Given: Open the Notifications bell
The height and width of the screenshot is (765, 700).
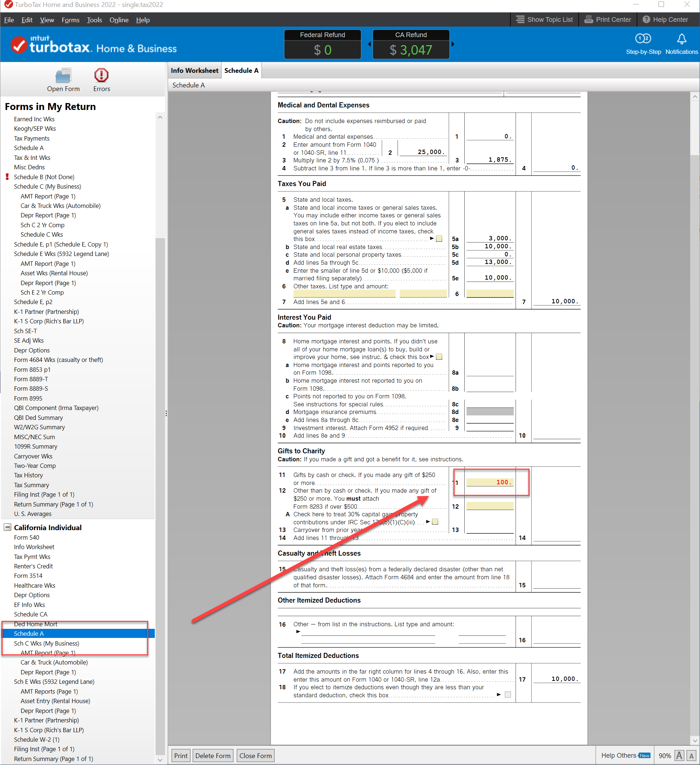Looking at the screenshot, I should coord(681,44).
